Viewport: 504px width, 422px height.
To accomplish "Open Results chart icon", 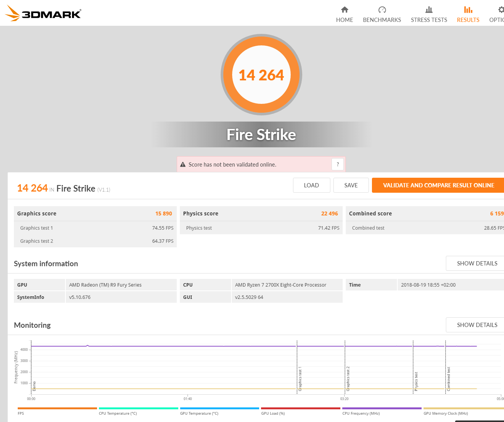I will tap(468, 10).
